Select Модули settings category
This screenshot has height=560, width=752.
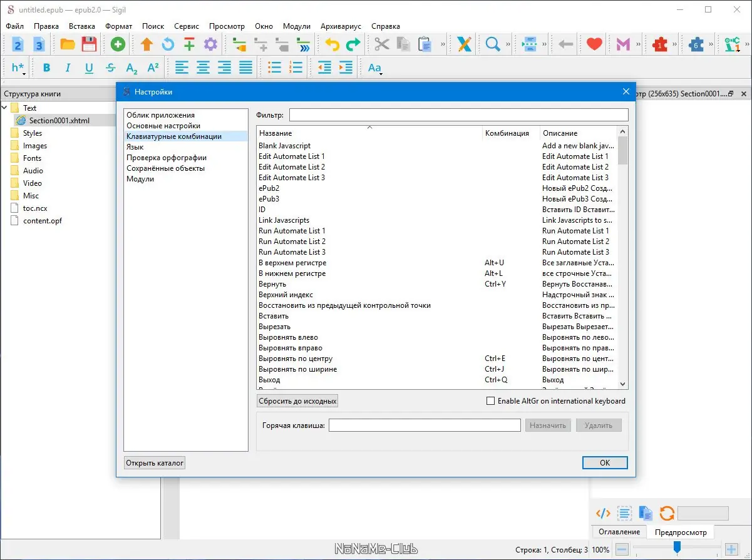point(140,179)
